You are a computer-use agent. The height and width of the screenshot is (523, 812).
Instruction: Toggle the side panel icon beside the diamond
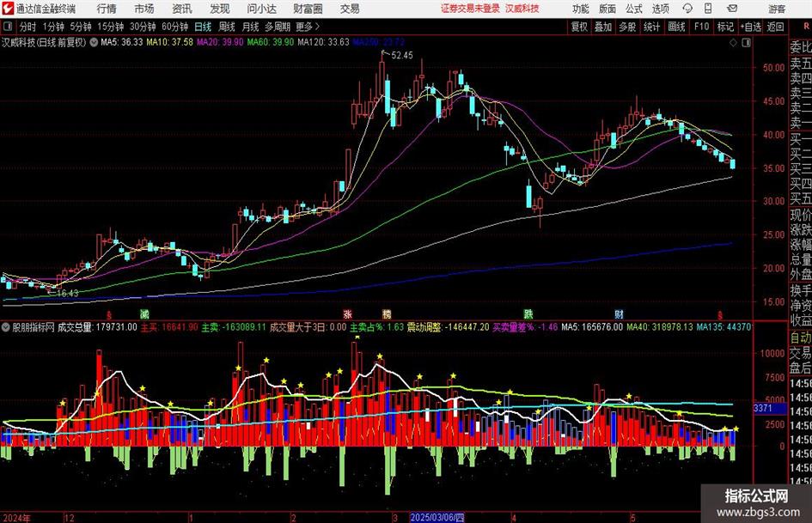point(746,43)
